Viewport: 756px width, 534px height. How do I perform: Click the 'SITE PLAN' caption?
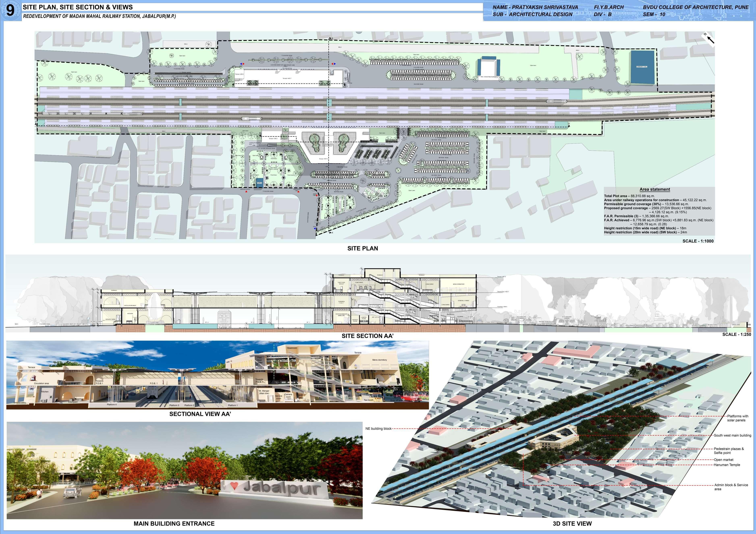(362, 248)
